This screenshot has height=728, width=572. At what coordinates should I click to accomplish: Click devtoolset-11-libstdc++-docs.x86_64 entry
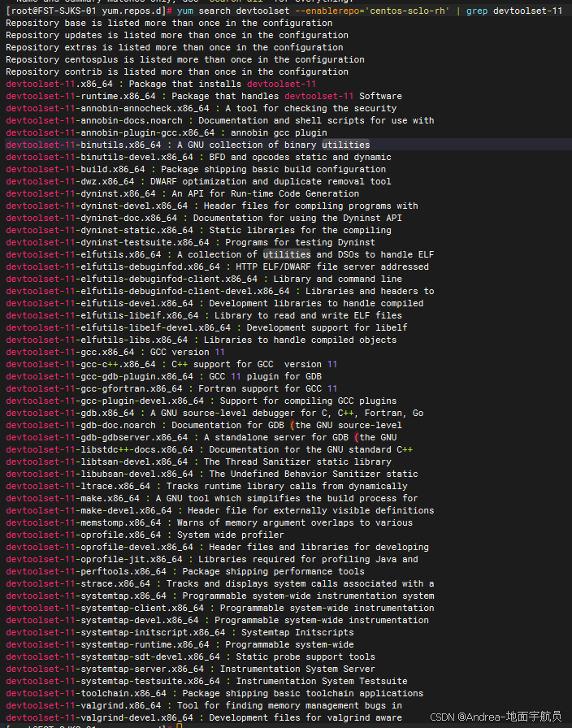(209, 449)
